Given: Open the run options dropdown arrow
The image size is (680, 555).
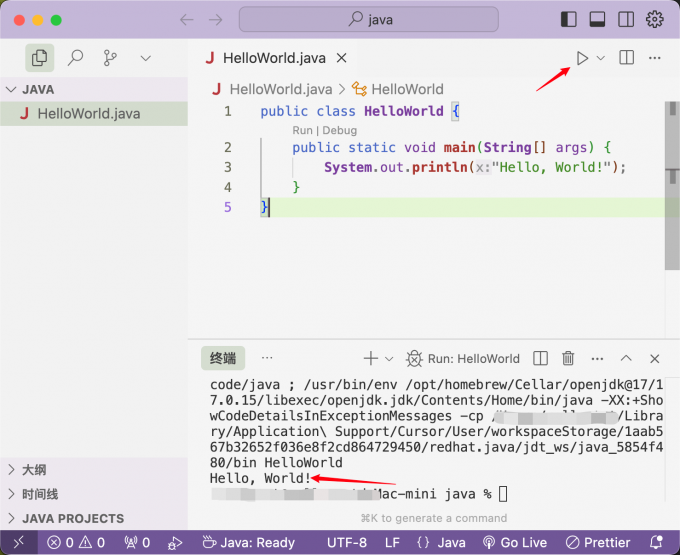Looking at the screenshot, I should [x=601, y=58].
